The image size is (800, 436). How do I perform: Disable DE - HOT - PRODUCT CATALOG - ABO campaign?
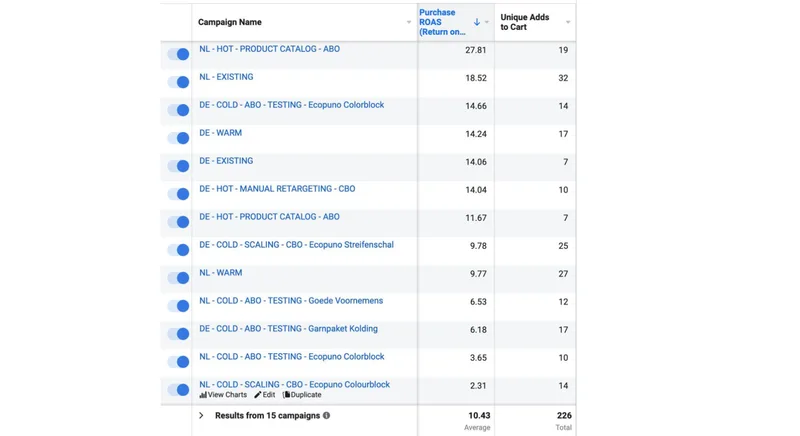point(178,222)
